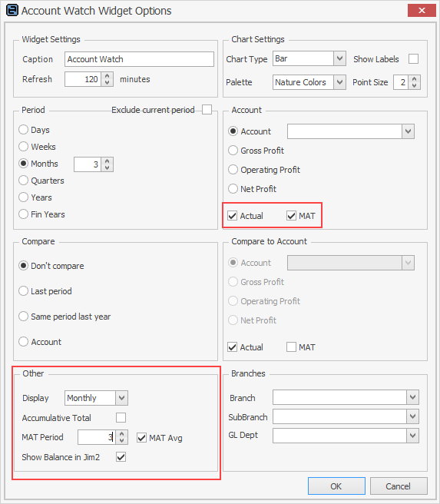This screenshot has height=504, width=440.
Task: Enable the Show Labels checkbox
Action: 413,59
